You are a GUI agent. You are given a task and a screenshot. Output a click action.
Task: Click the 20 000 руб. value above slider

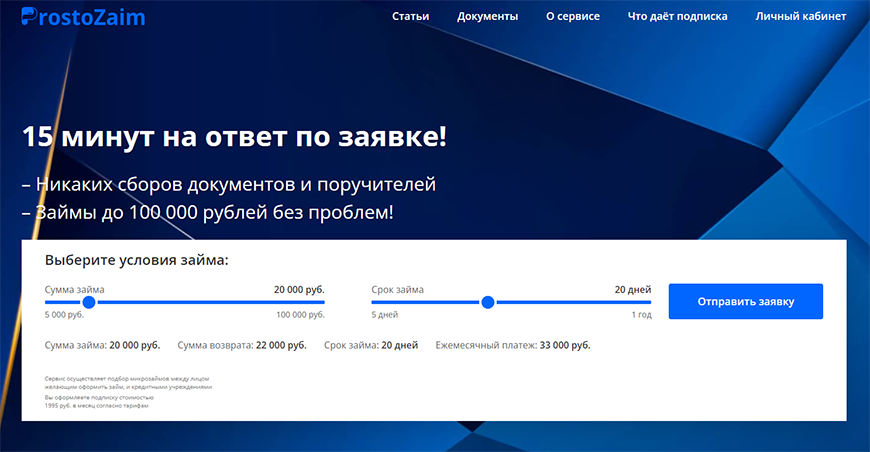pos(299,290)
